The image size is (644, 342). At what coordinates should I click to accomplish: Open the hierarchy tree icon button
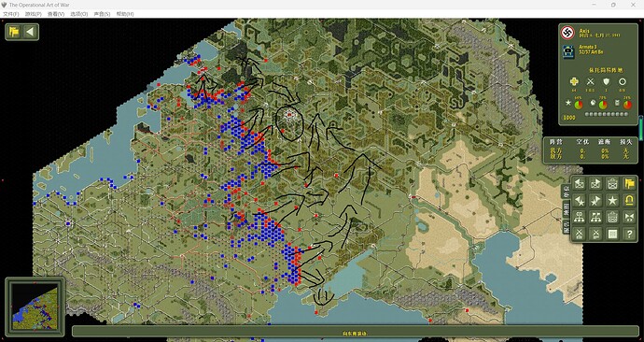point(579,218)
